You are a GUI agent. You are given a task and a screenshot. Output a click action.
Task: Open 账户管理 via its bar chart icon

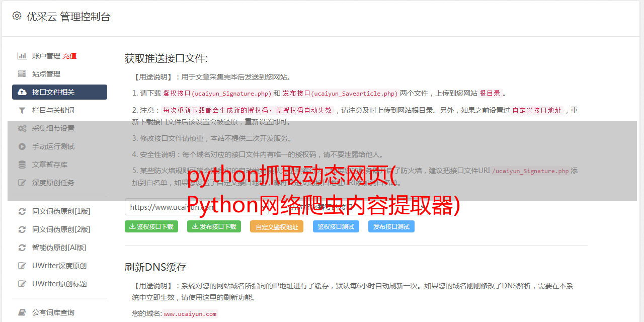[22, 56]
